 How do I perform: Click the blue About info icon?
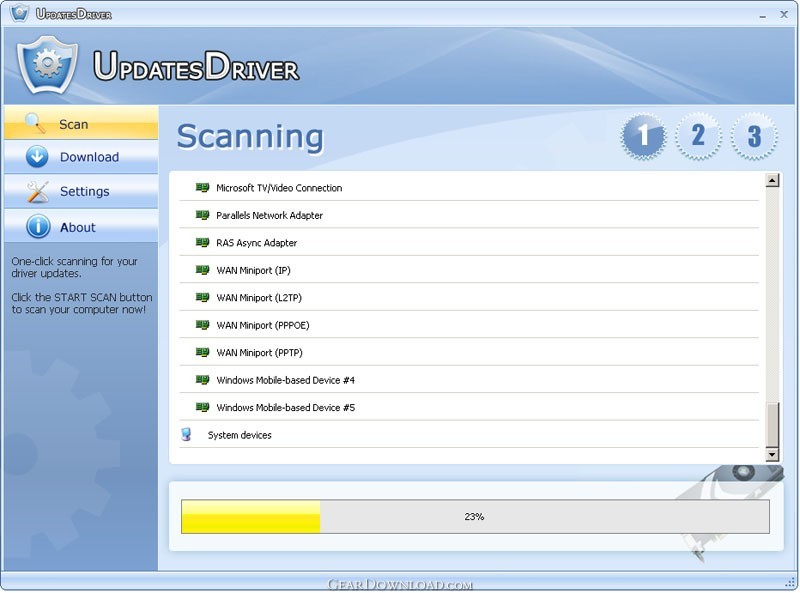(x=38, y=226)
